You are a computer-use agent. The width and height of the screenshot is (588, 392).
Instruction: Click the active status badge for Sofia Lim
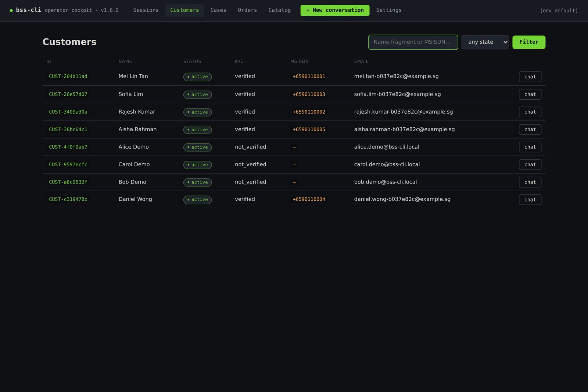(198, 95)
